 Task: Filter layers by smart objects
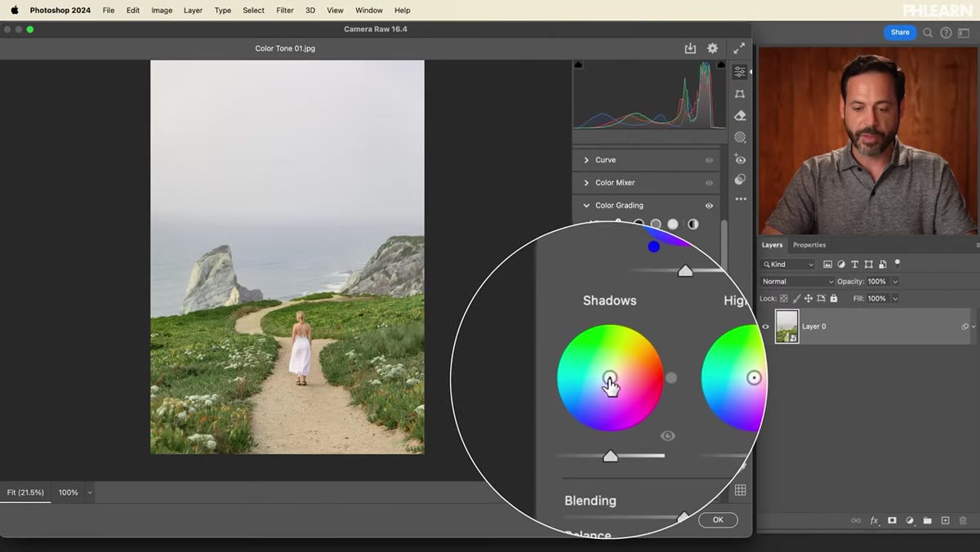coord(882,265)
